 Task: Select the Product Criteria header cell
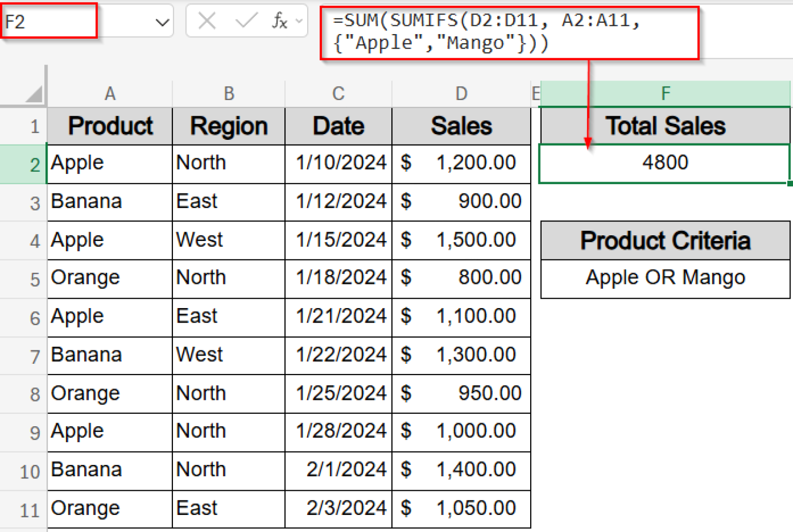pyautogui.click(x=665, y=240)
